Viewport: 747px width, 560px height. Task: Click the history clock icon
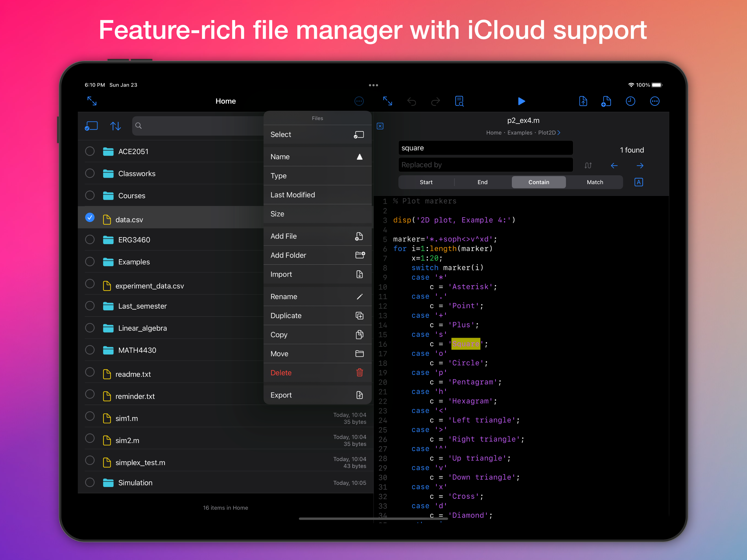tap(630, 101)
